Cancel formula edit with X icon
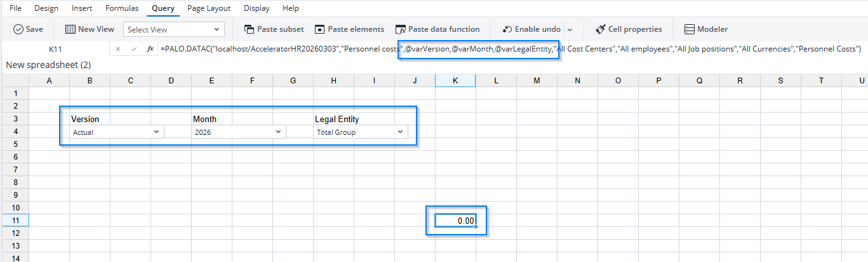This screenshot has height=262, width=868. [117, 48]
